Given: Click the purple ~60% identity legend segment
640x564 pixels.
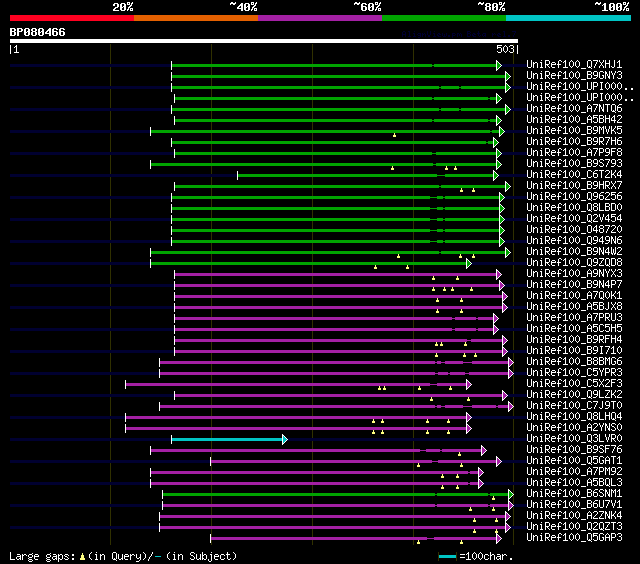Looking at the screenshot, I should tap(320, 18).
